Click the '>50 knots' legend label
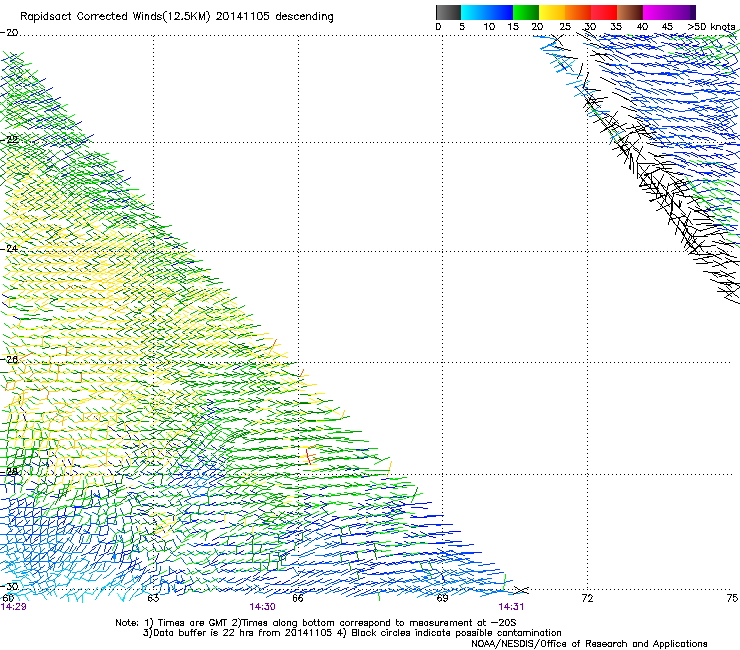740x650 pixels. point(711,27)
